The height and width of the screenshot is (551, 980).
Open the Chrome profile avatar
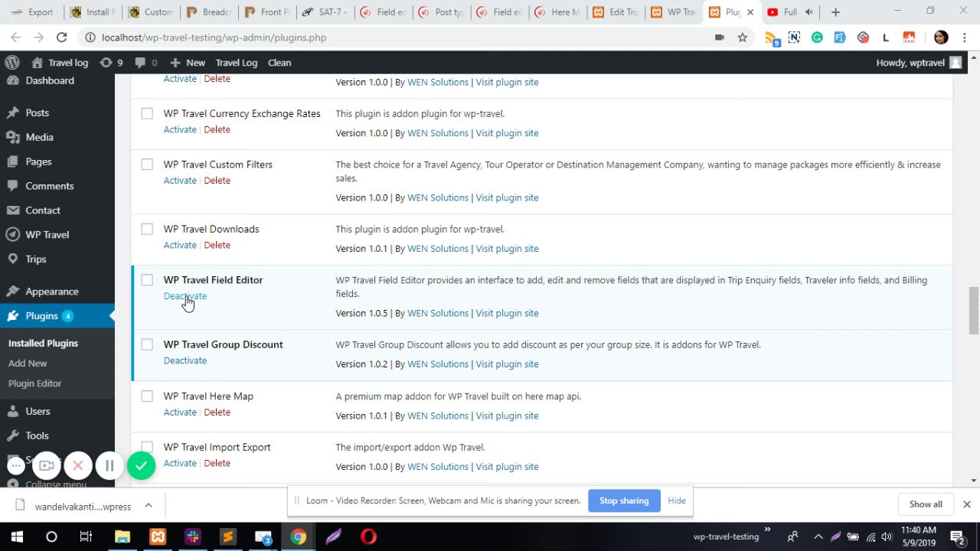tap(941, 37)
